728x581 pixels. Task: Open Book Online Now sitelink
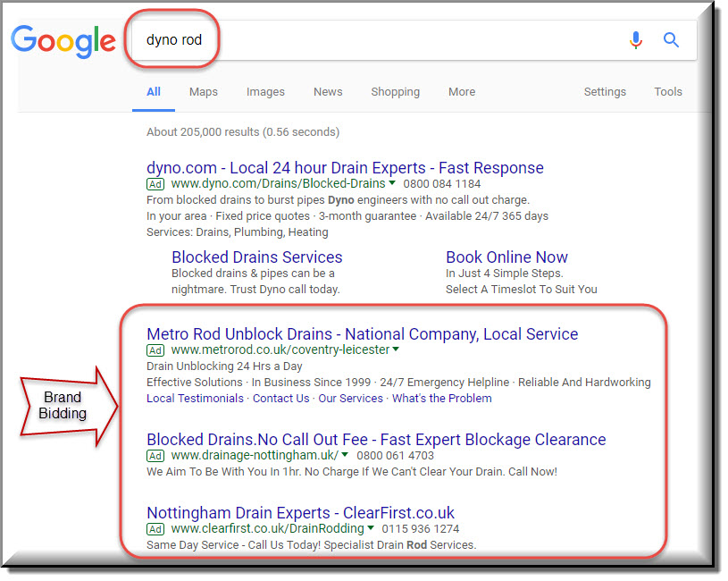click(x=506, y=257)
